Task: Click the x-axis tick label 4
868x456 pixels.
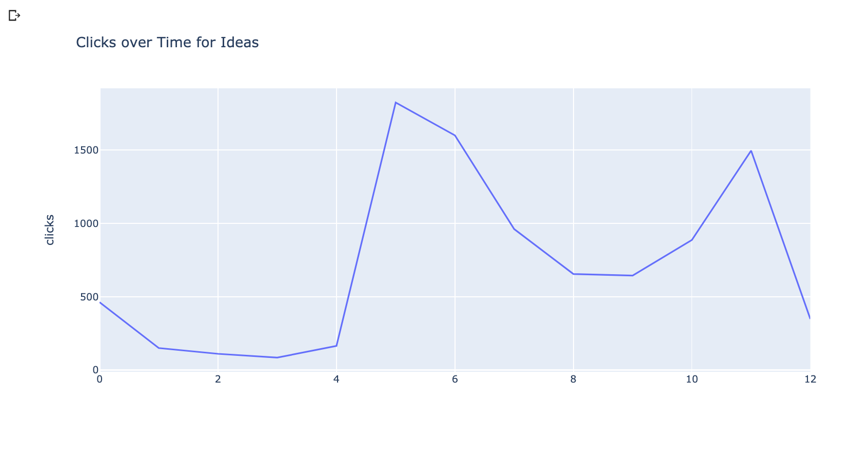Action: tap(336, 379)
